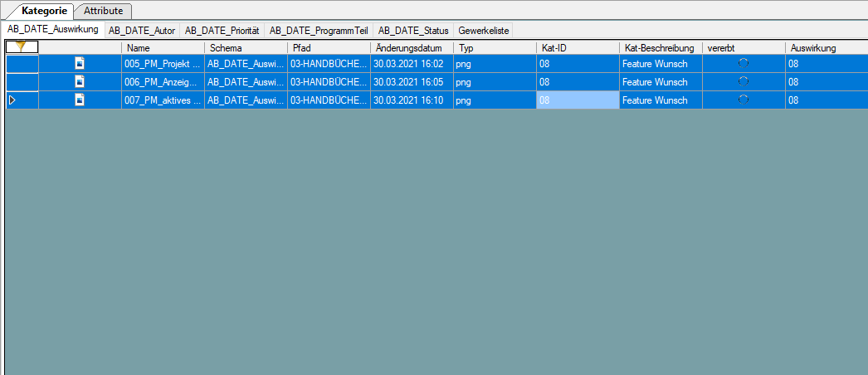Switch to the Attribute tab
The width and height of the screenshot is (868, 375).
pos(103,11)
